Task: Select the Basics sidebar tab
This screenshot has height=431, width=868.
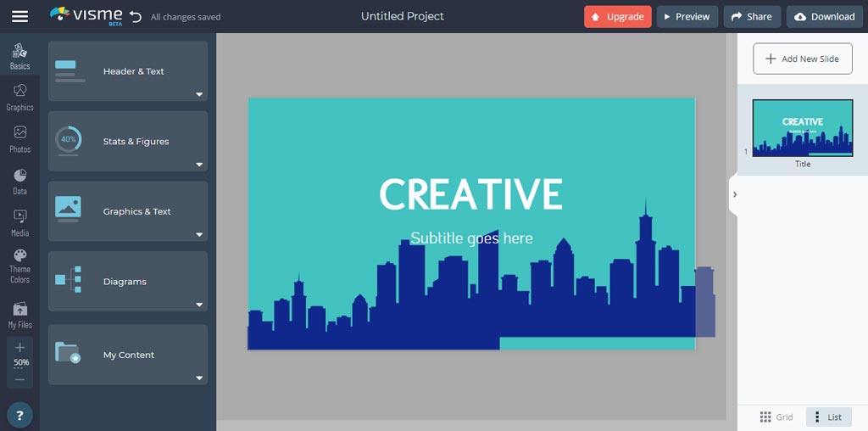Action: (x=19, y=55)
